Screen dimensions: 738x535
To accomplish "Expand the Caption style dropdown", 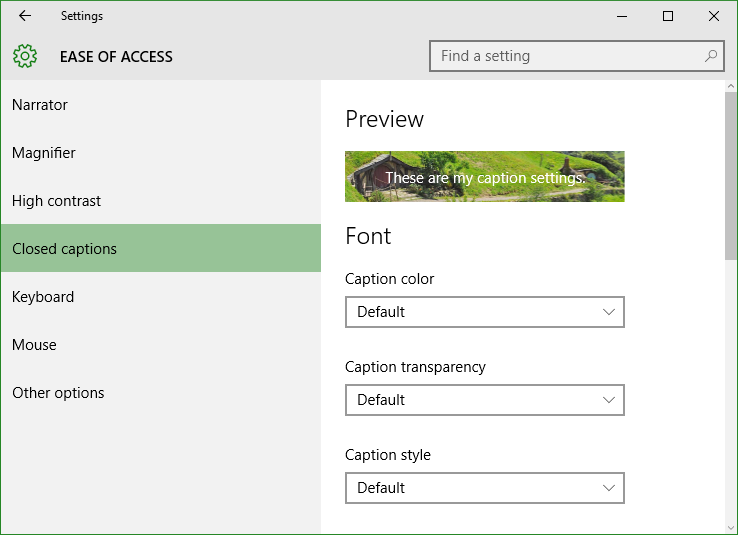I will 485,487.
